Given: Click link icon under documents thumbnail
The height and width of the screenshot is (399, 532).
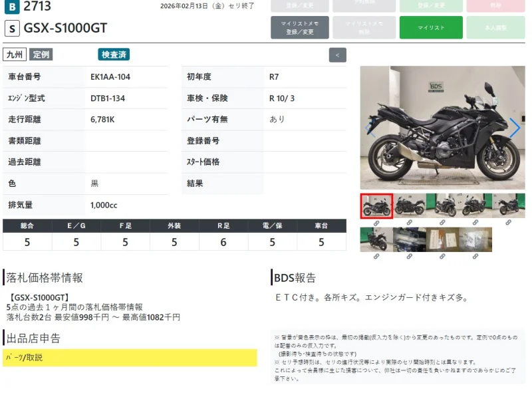Looking at the screenshot, I should [442, 257].
